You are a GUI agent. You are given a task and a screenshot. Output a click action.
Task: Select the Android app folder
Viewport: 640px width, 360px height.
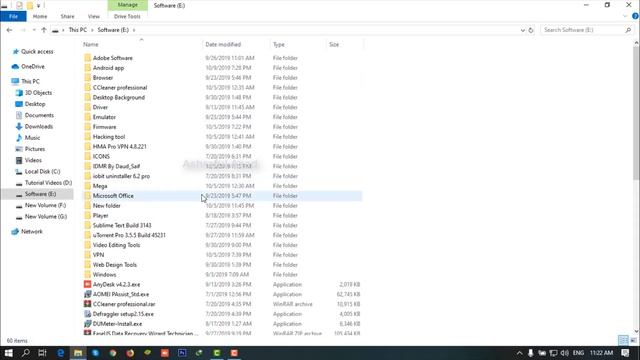pos(108,68)
